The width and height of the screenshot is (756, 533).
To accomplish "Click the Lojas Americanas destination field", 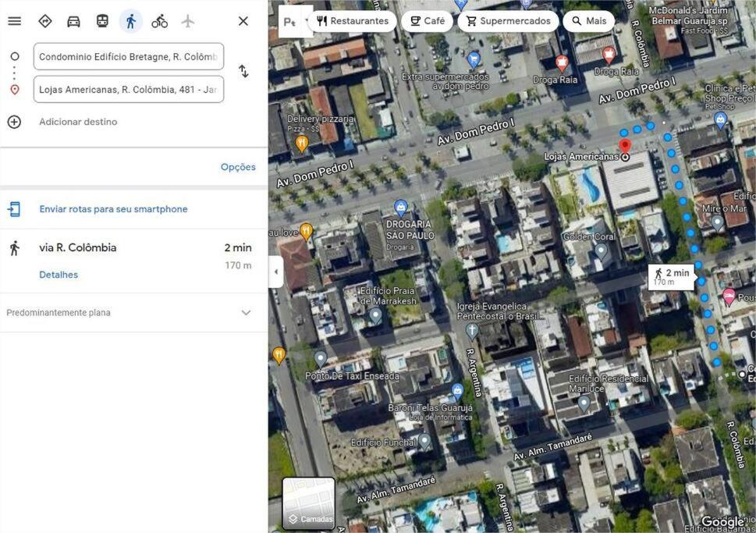I will [129, 89].
